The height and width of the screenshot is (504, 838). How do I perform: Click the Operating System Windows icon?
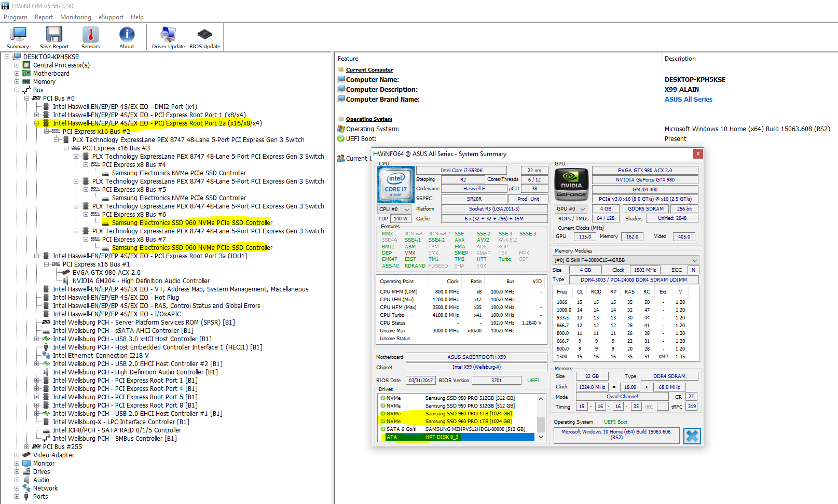341,129
